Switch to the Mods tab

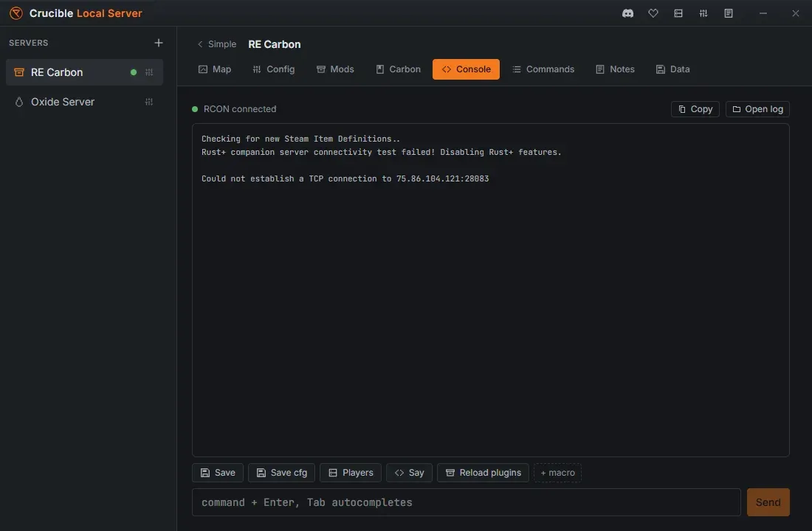click(x=335, y=69)
